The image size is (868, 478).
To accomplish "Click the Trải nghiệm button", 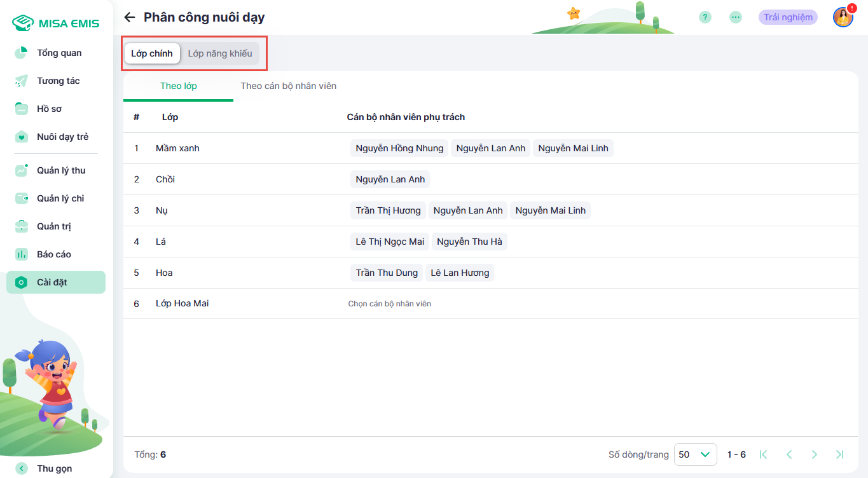I will coord(788,17).
